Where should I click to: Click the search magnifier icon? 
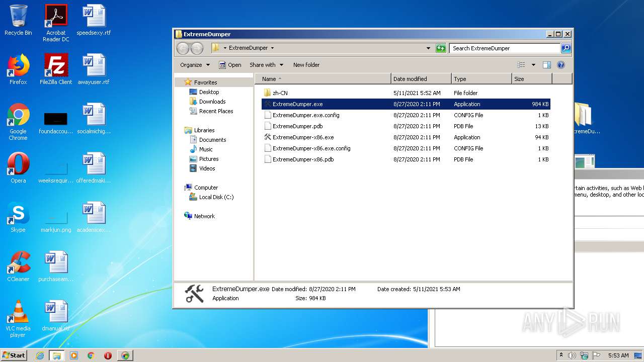[566, 48]
